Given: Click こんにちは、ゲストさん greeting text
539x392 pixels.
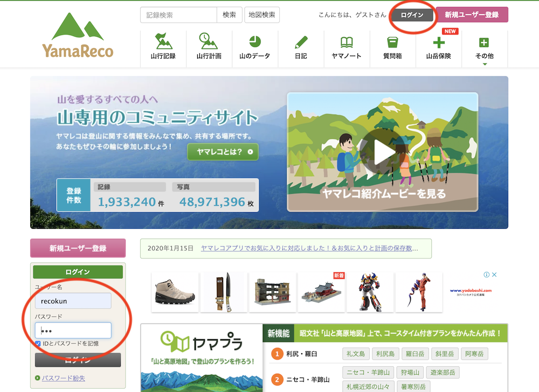Looking at the screenshot, I should (353, 15).
